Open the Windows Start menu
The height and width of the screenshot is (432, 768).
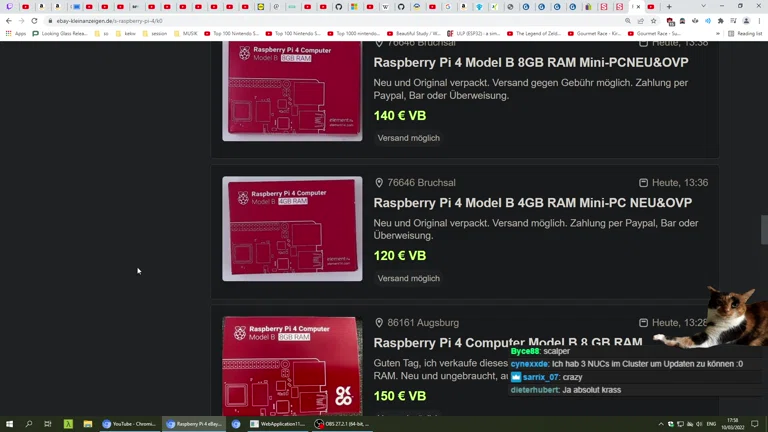pos(9,424)
